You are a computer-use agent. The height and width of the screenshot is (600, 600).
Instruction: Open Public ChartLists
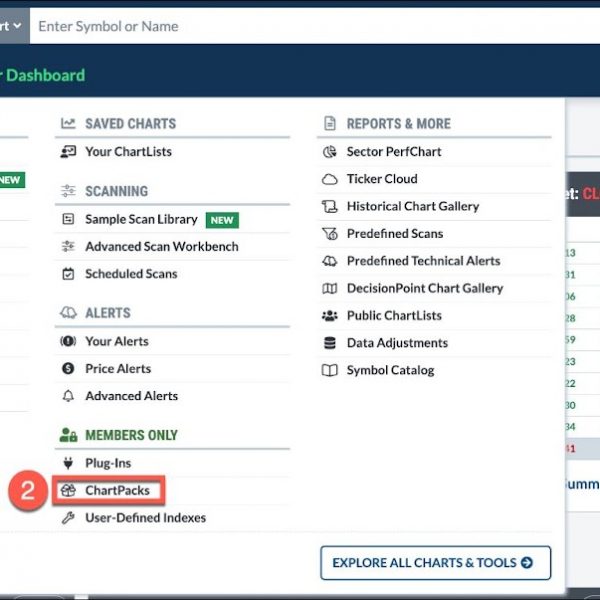click(x=394, y=316)
